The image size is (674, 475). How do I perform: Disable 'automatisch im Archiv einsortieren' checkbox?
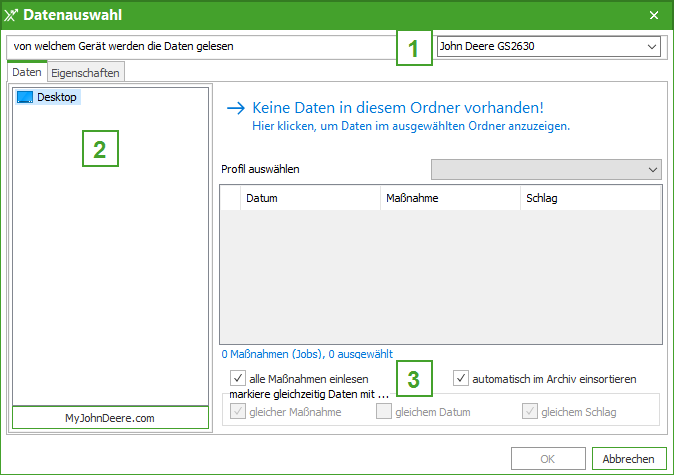tap(461, 379)
